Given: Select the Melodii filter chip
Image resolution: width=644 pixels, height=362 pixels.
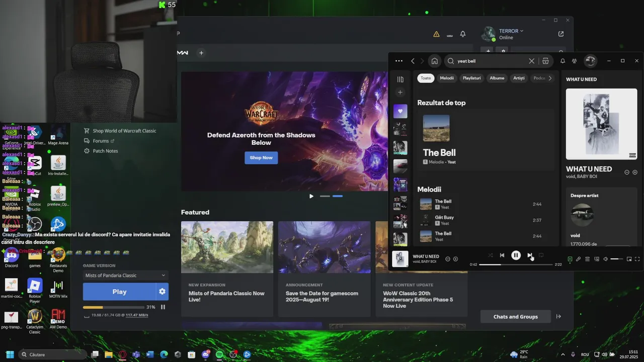Looking at the screenshot, I should click(x=447, y=78).
